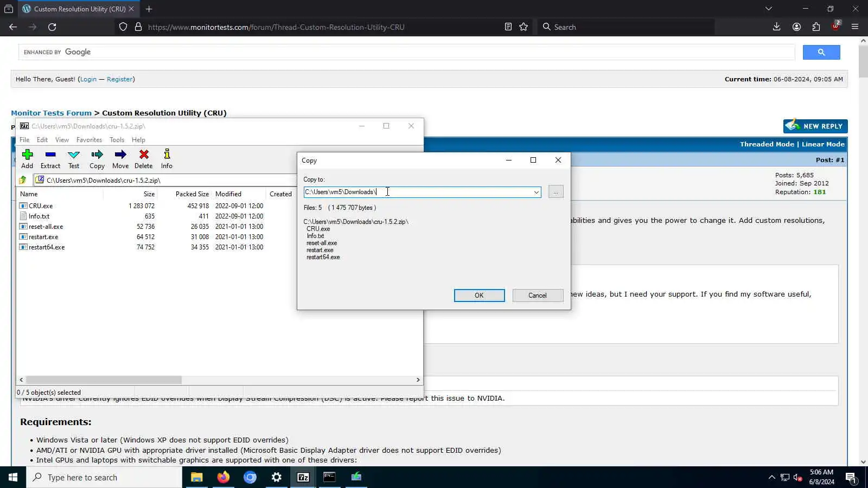Click the Copy icon in 7-Zip toolbar
Screen dimensions: 868x488
(97, 155)
